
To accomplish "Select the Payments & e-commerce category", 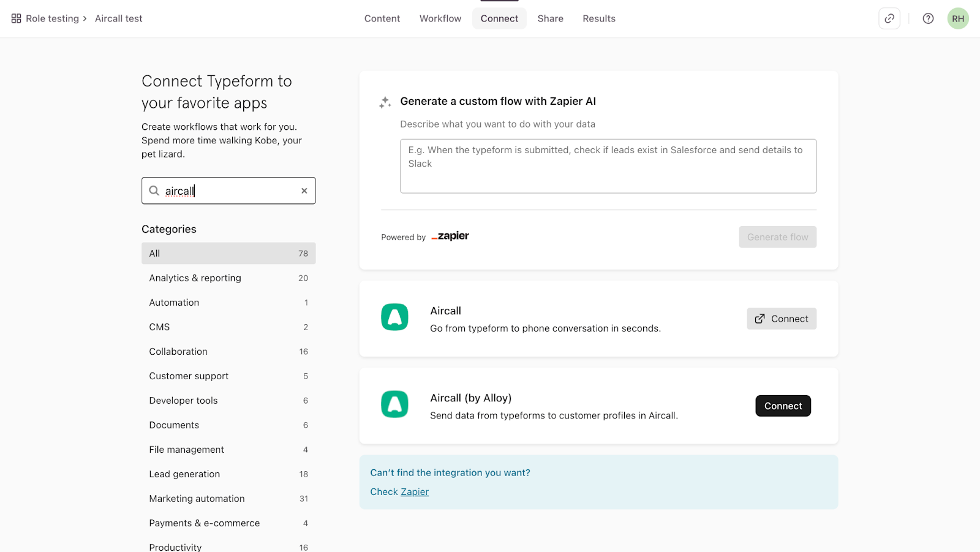I will tap(228, 523).
